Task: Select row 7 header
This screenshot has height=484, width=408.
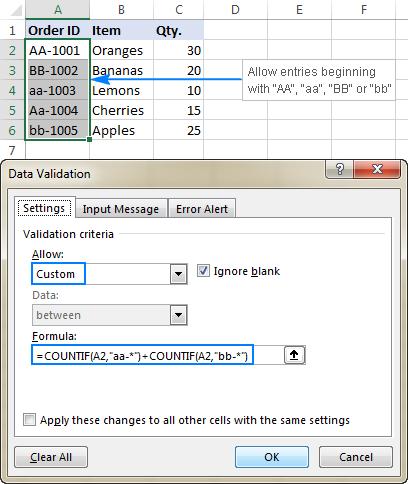Action: (13, 150)
